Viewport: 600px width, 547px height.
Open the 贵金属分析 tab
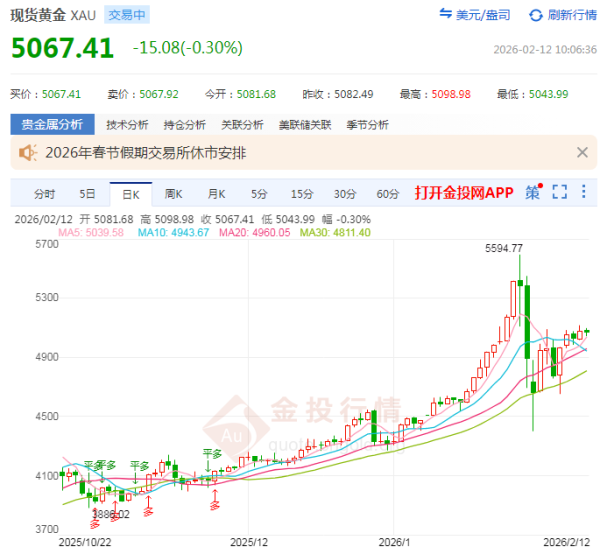coord(52,124)
